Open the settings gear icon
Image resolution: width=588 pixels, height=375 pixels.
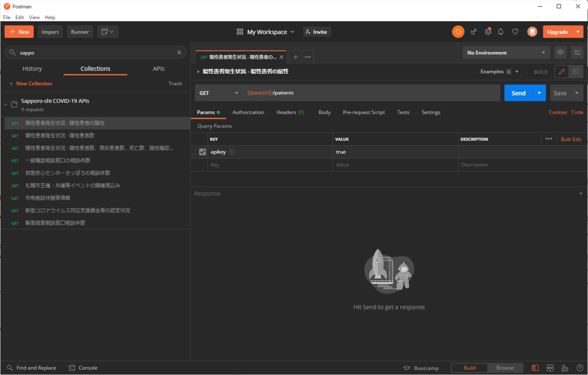488,32
